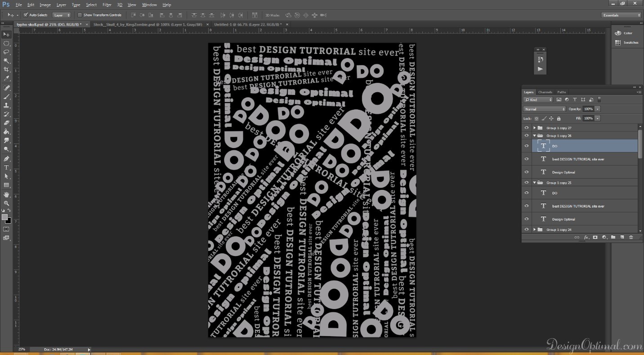Select the Eraser tool
644x355 pixels.
point(6,123)
